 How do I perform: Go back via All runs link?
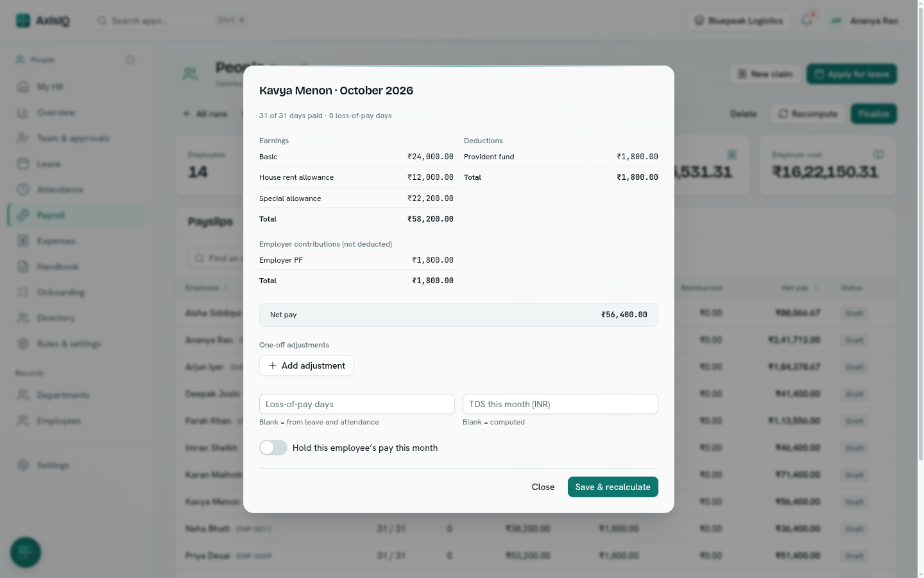tap(205, 114)
